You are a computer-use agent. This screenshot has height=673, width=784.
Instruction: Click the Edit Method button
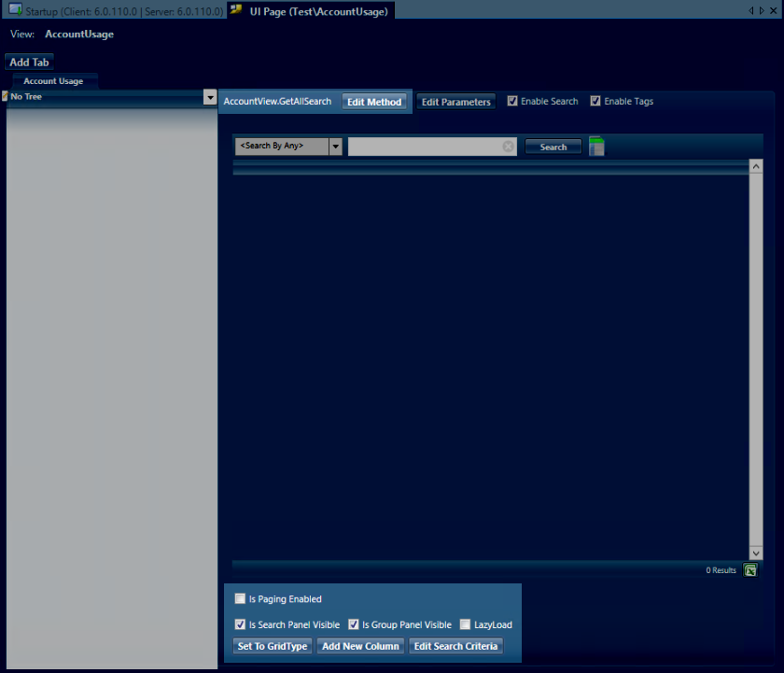[374, 102]
